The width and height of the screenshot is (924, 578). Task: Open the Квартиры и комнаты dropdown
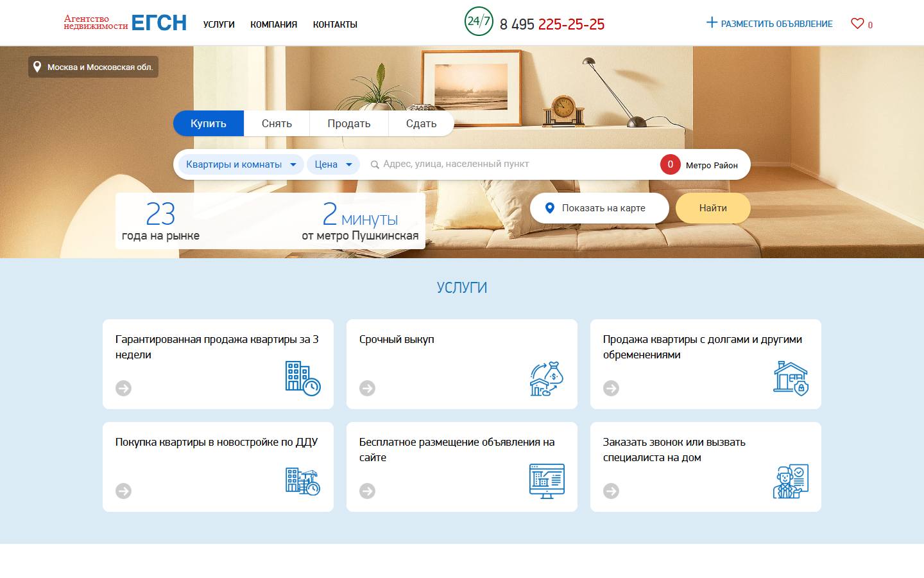(x=241, y=164)
